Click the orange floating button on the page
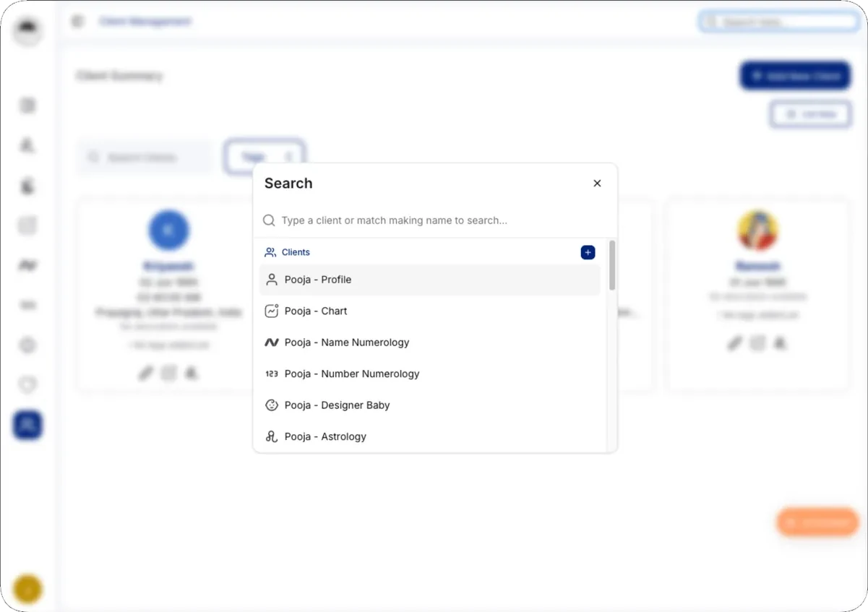The width and height of the screenshot is (868, 612). coord(818,522)
